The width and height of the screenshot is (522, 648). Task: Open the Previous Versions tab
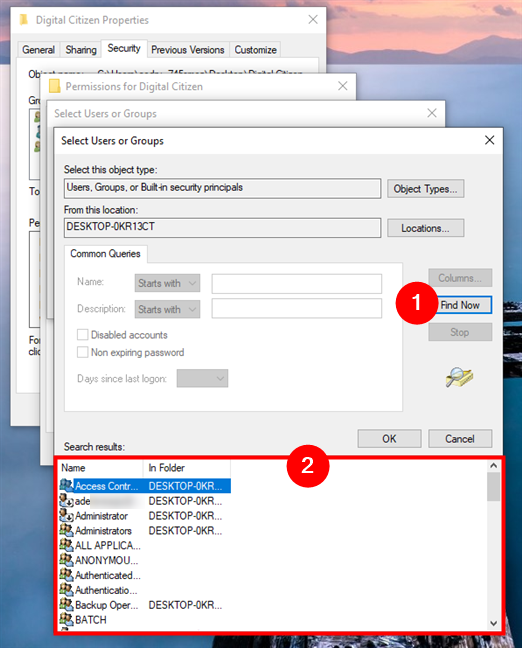click(188, 50)
